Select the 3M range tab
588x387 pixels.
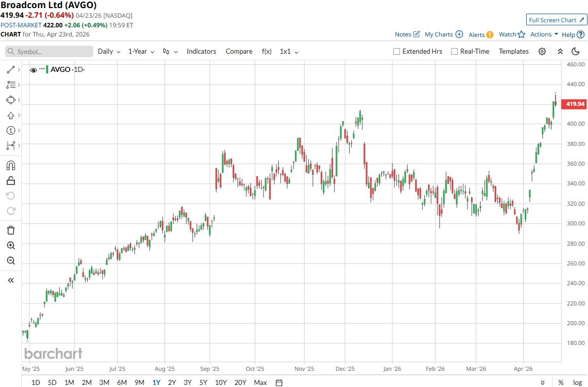pos(104,382)
